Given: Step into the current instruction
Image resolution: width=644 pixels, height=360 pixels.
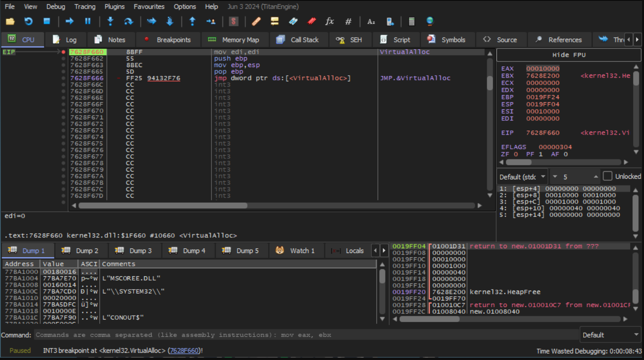Looking at the screenshot, I should (x=110, y=21).
